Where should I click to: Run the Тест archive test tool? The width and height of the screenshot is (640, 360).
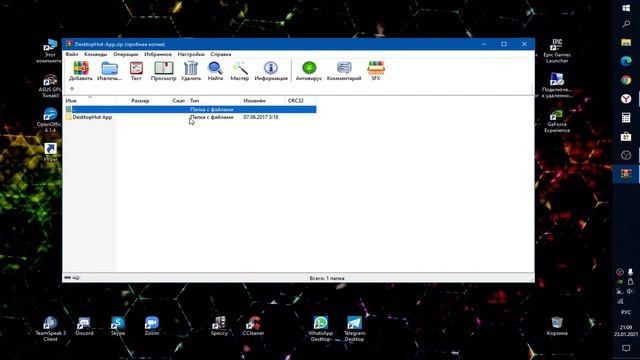tap(136, 71)
